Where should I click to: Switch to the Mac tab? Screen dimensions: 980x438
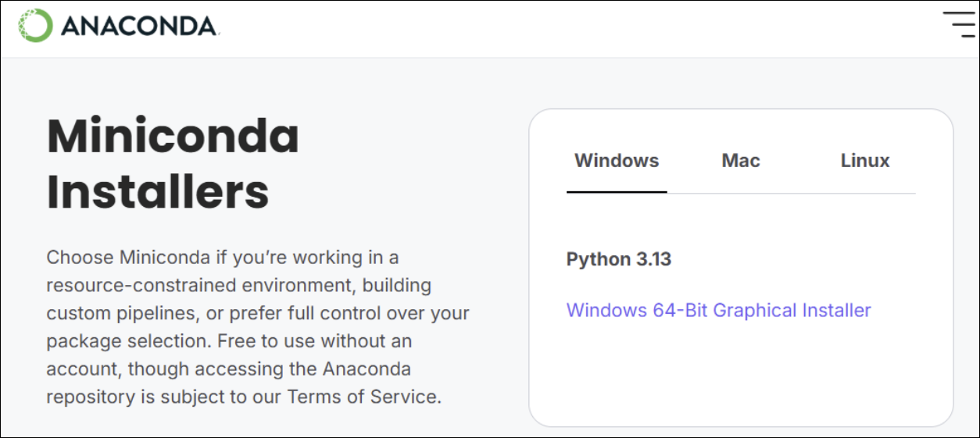point(740,161)
